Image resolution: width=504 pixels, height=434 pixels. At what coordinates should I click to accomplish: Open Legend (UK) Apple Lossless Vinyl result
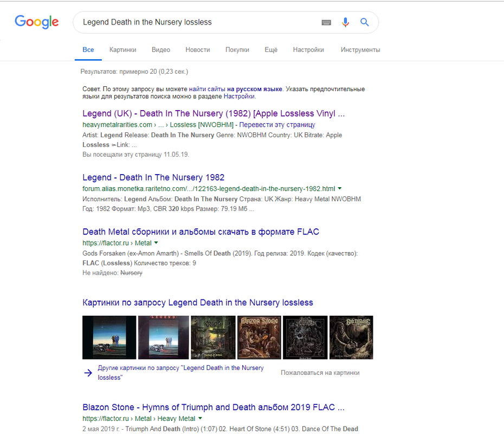pos(214,113)
